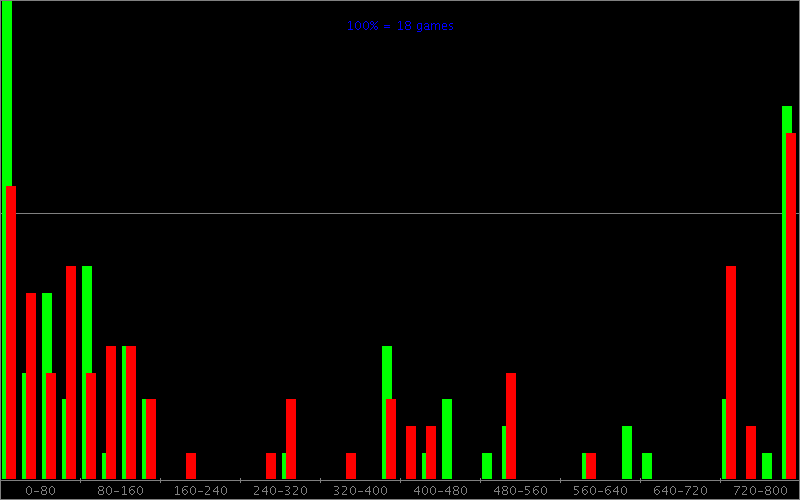800x500 pixels.
Task: Select the 480-560 axis label
Action: [520, 491]
